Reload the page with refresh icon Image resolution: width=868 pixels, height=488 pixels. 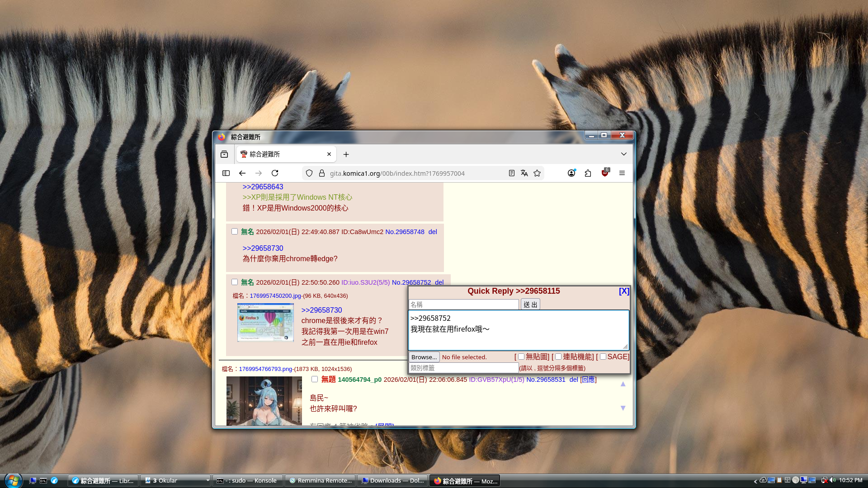pos(275,173)
